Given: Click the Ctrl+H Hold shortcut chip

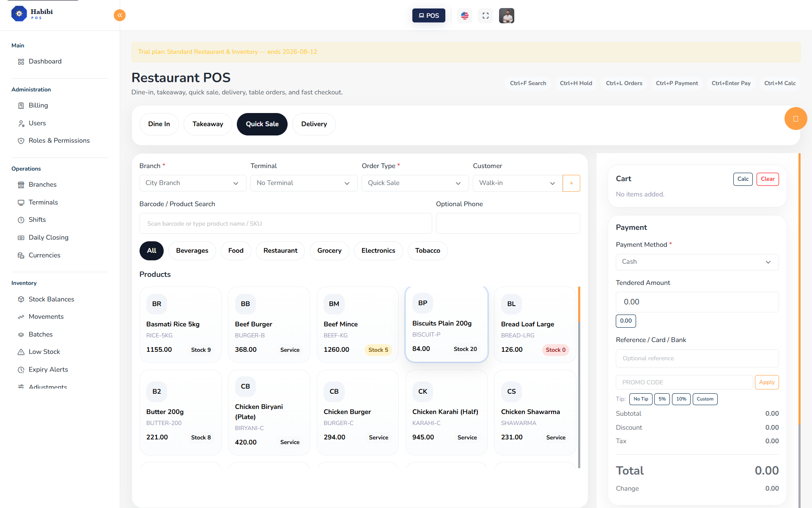Looking at the screenshot, I should click(x=576, y=83).
